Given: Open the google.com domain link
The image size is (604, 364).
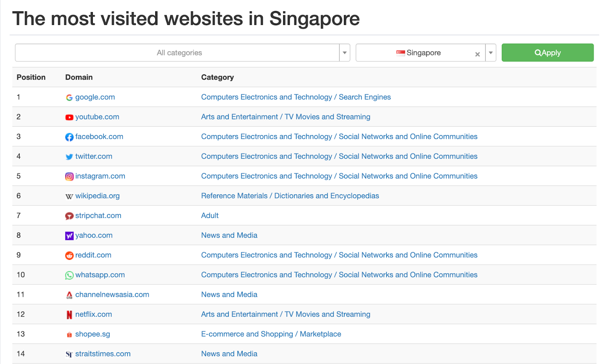Looking at the screenshot, I should 95,97.
